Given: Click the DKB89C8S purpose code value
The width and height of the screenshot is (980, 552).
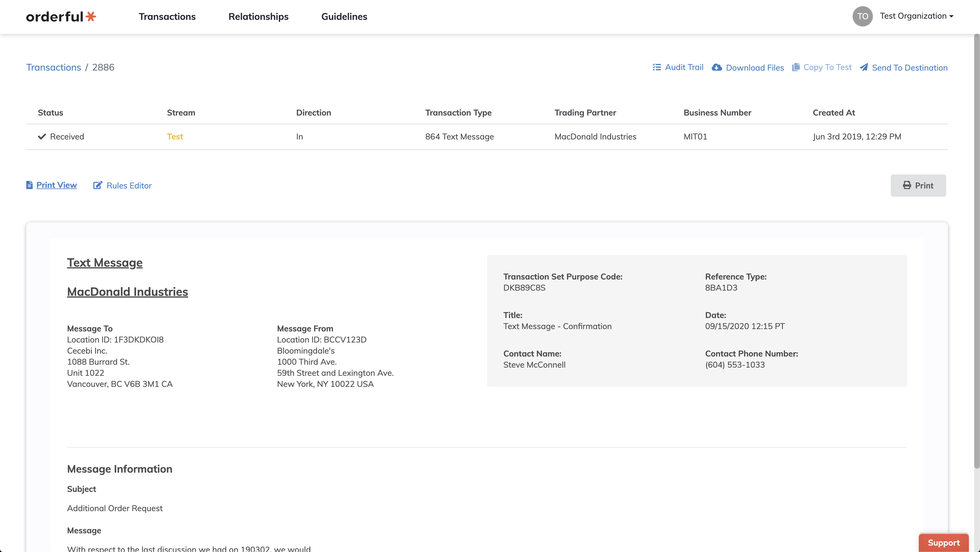Looking at the screenshot, I should coord(524,288).
